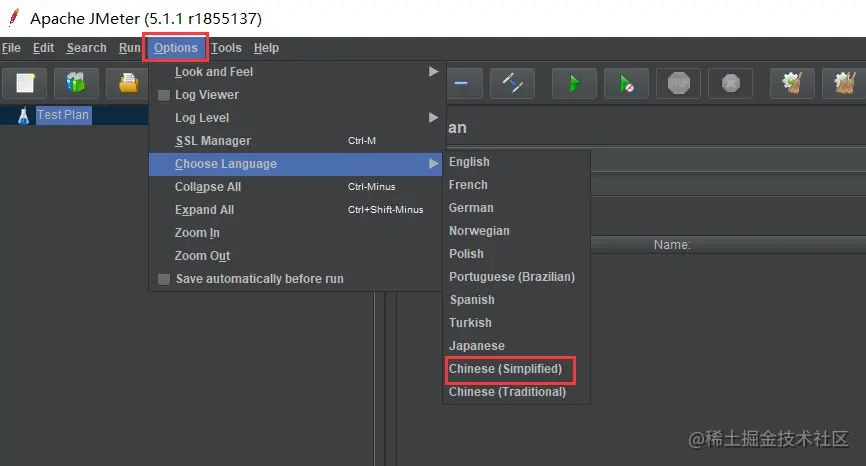
Task: Open the File menu
Action: click(x=11, y=48)
